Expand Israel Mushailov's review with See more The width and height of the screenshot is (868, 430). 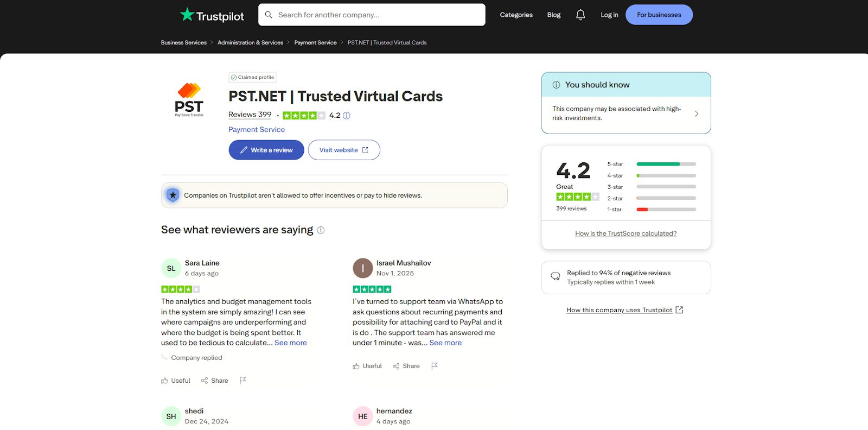(x=445, y=343)
